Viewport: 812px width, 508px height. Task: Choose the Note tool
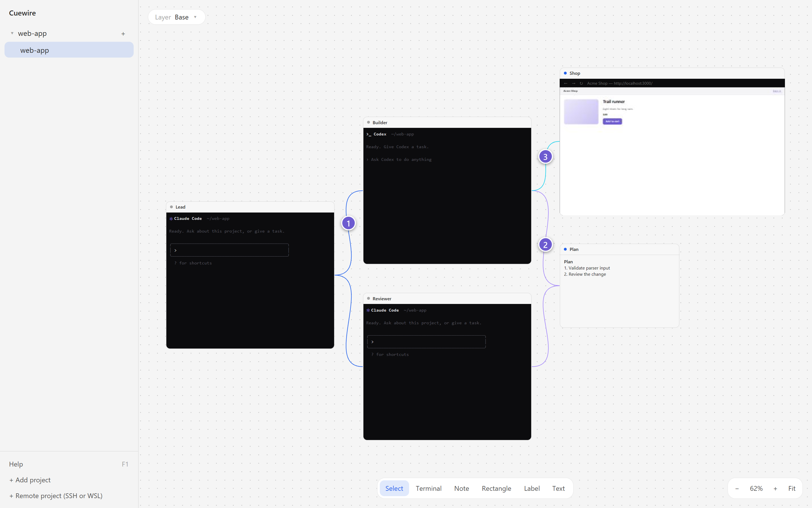pos(461,489)
